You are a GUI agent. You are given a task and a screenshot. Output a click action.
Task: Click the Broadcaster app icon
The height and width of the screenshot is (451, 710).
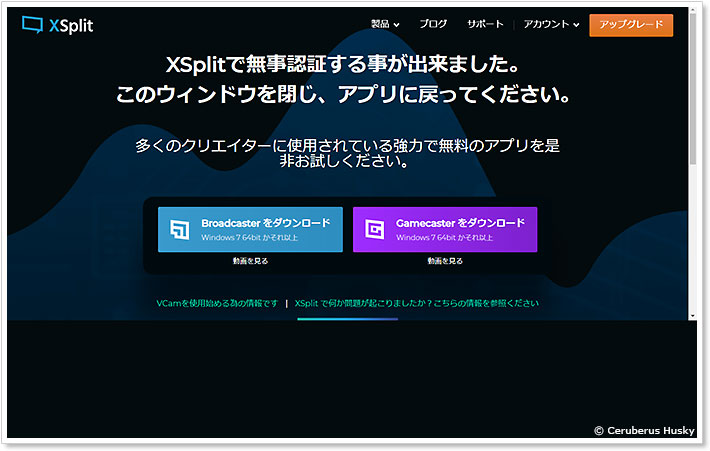[180, 230]
